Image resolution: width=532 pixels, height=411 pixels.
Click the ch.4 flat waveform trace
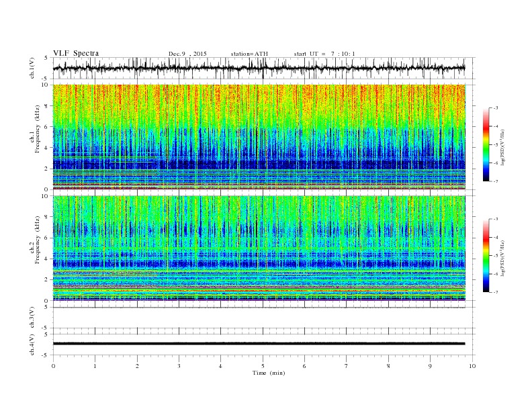(259, 344)
